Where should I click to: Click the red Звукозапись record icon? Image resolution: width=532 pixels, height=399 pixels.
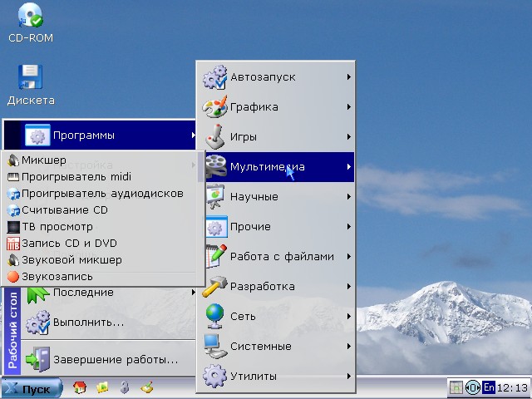[x=13, y=277]
